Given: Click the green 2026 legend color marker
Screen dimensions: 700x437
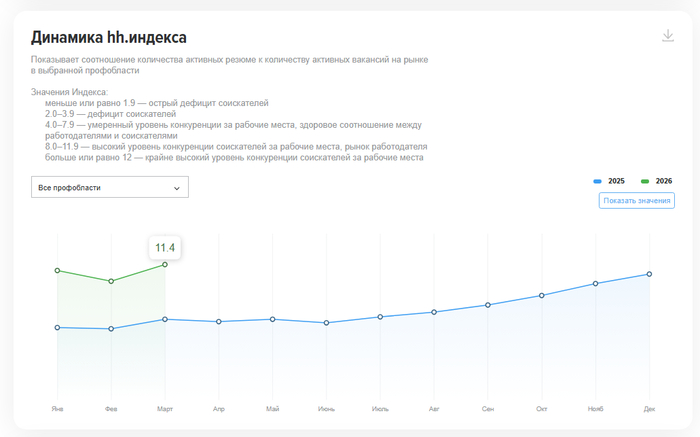Looking at the screenshot, I should coord(645,181).
